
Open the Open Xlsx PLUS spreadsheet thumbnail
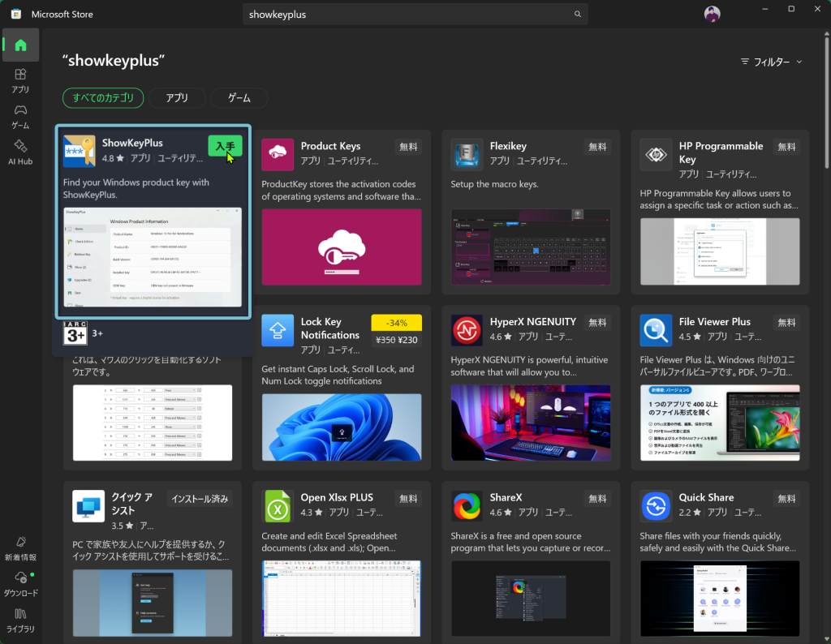click(342, 599)
